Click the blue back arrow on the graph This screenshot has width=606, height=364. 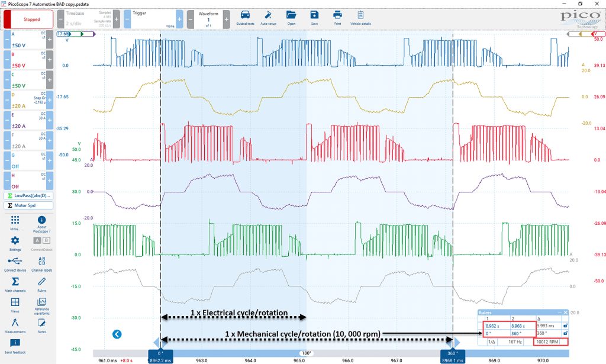pyautogui.click(x=117, y=334)
